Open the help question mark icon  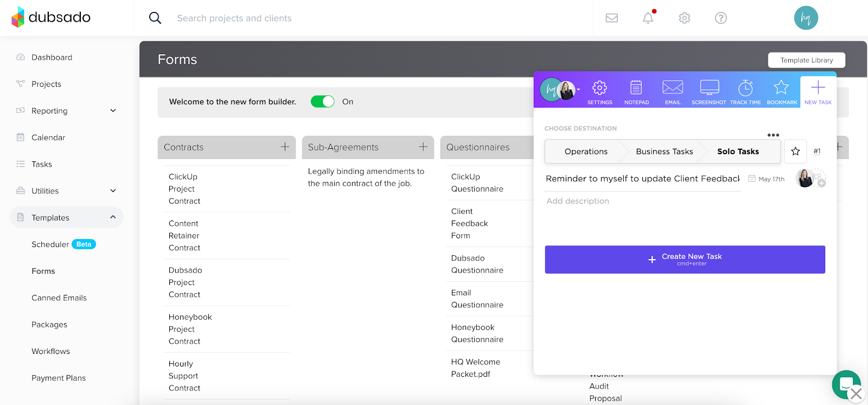coord(721,18)
